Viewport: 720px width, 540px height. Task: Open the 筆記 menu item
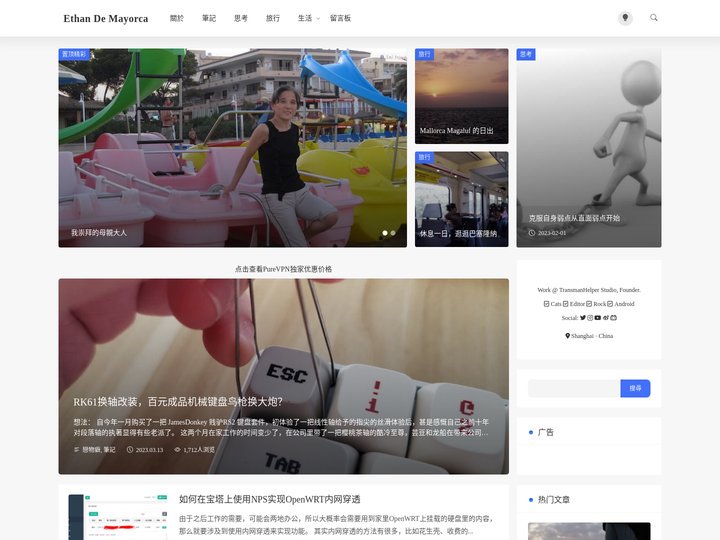click(x=209, y=18)
